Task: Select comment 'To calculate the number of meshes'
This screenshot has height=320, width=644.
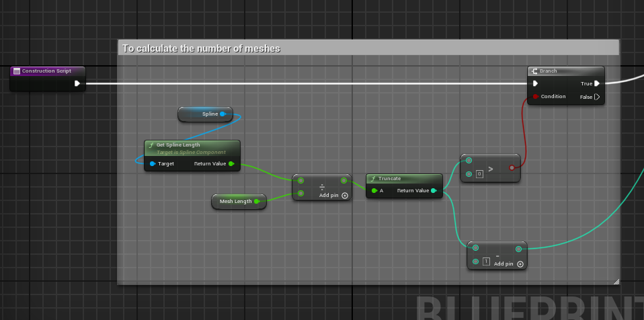Action: 368,48
